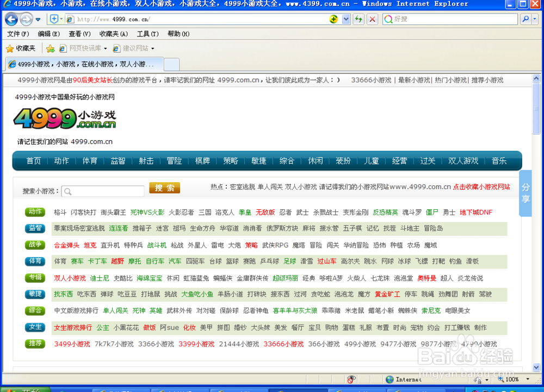
Task: Open the 地下城DNF game link
Action: pyautogui.click(x=476, y=212)
